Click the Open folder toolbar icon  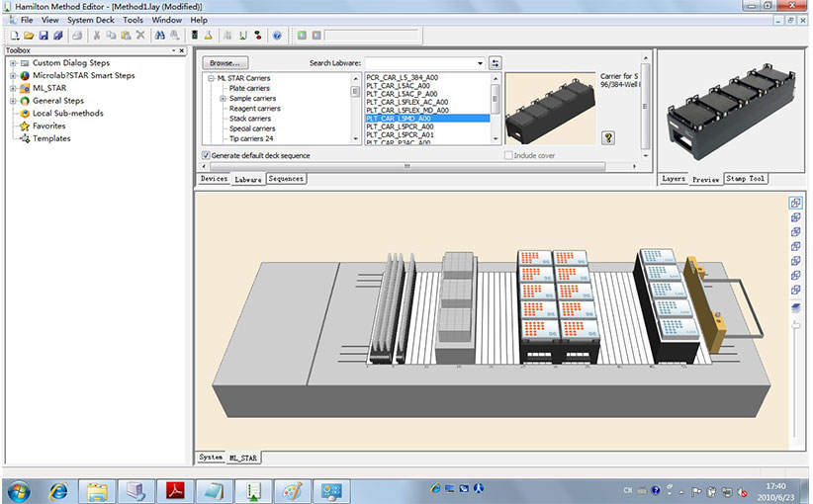29,36
